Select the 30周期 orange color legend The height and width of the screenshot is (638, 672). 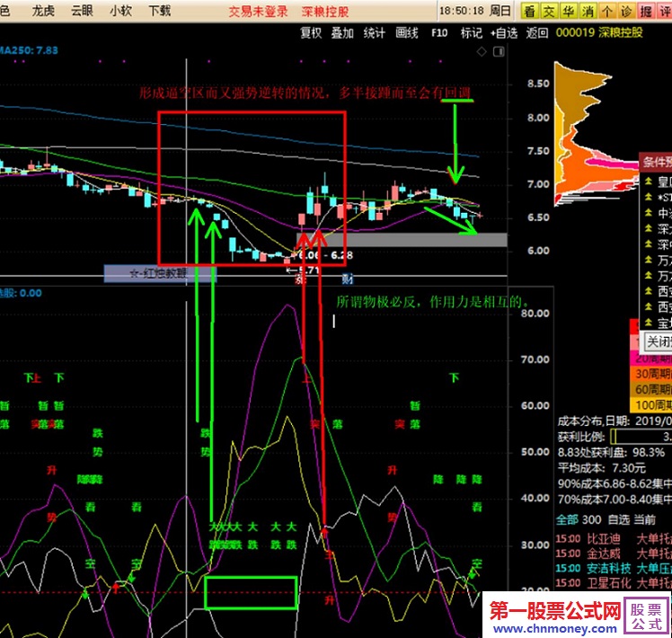[x=650, y=374]
